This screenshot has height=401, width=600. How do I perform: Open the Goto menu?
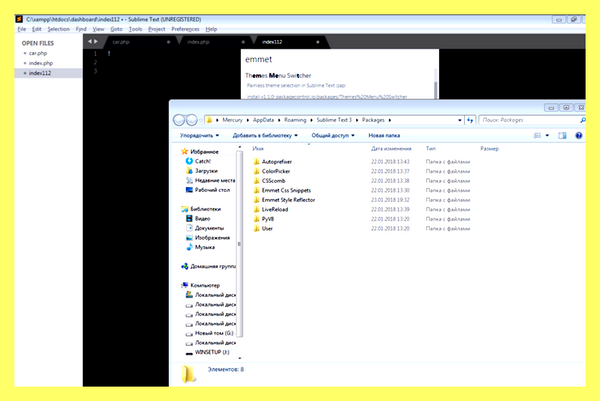point(116,29)
